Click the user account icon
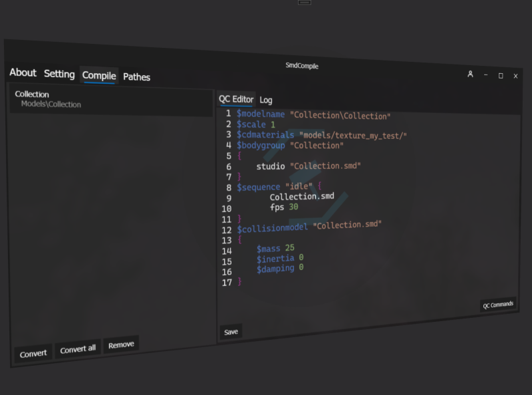This screenshot has height=395, width=532. (470, 74)
